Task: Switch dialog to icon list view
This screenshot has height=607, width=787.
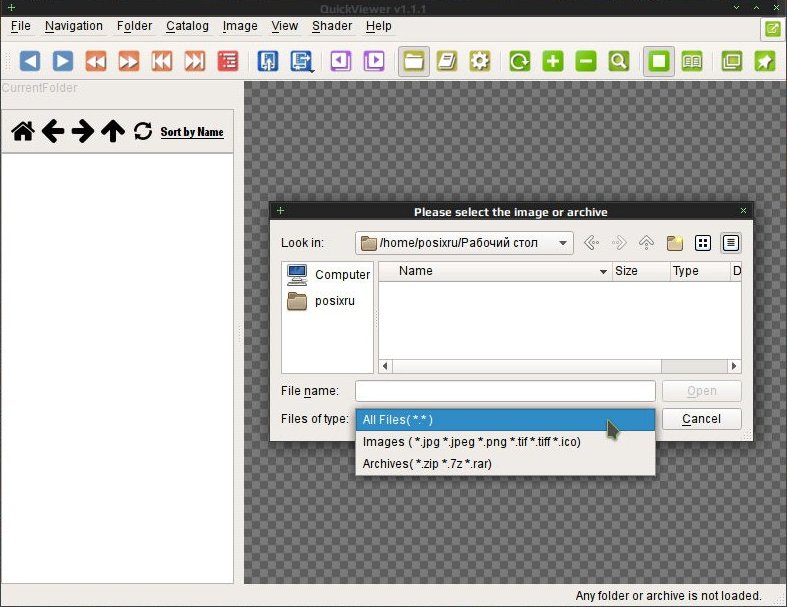Action: click(703, 243)
